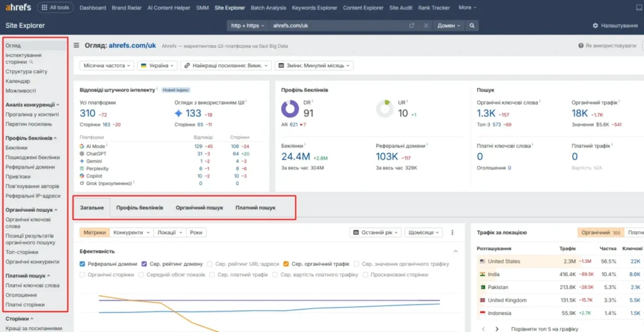Click the help icon Як використовувати
This screenshot has height=332, width=644.
607,46
